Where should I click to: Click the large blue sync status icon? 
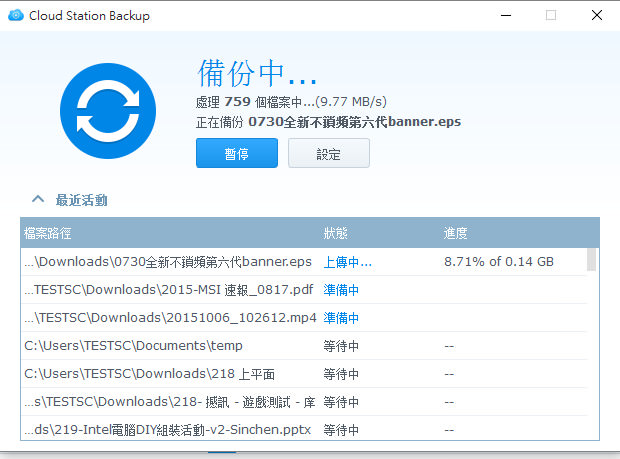point(108,111)
